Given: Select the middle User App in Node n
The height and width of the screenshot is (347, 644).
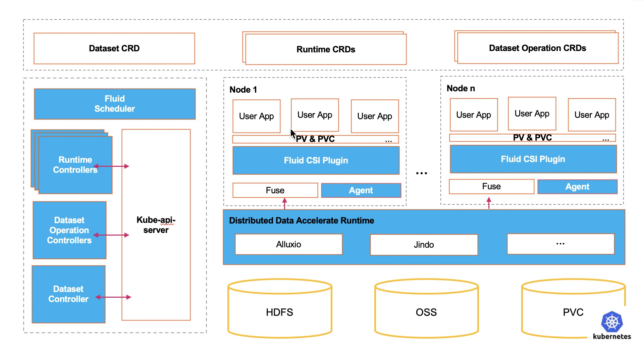Looking at the screenshot, I should (x=532, y=113).
